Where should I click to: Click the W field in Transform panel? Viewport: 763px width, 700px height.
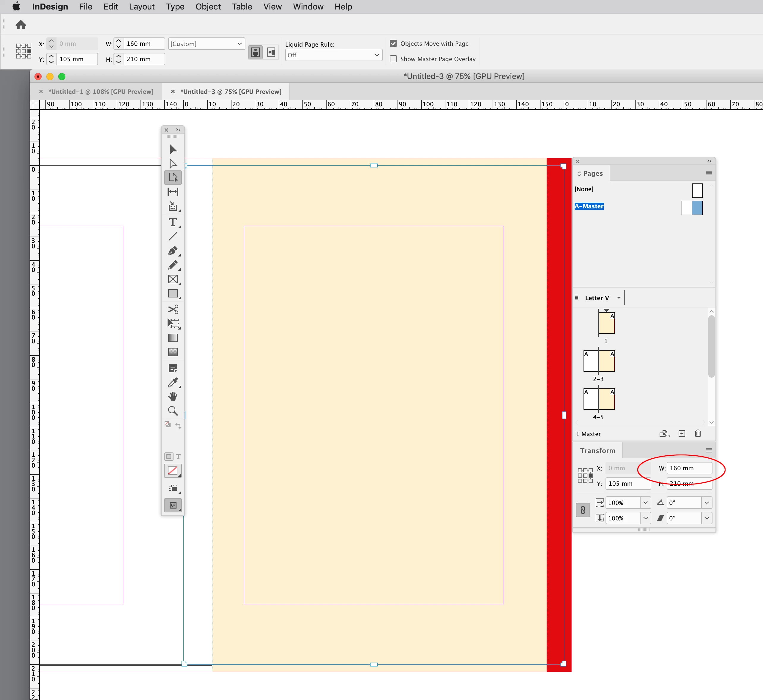click(x=689, y=468)
